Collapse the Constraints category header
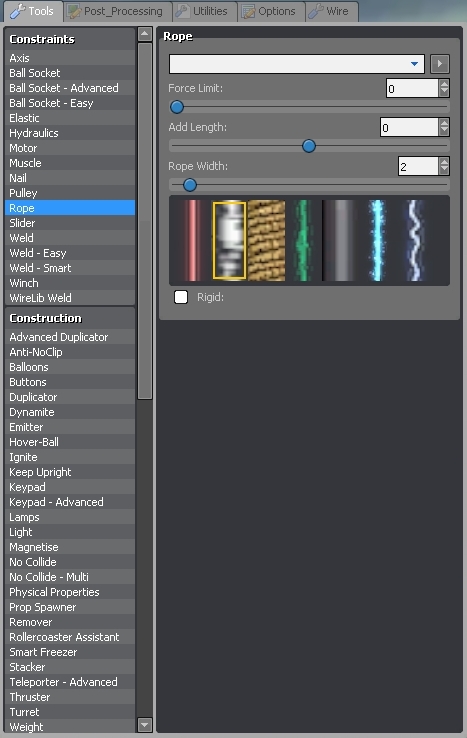Screen dimensions: 467x738 click(70, 39)
